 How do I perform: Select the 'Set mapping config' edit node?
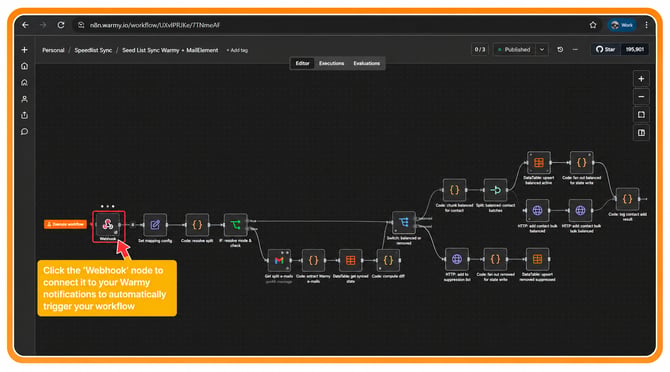click(155, 225)
